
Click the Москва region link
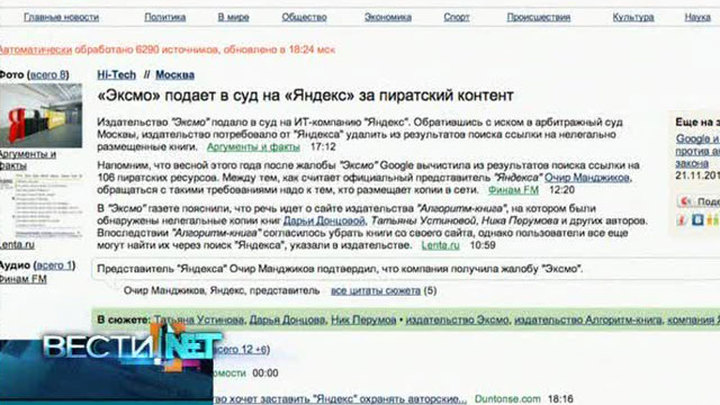coord(175,75)
